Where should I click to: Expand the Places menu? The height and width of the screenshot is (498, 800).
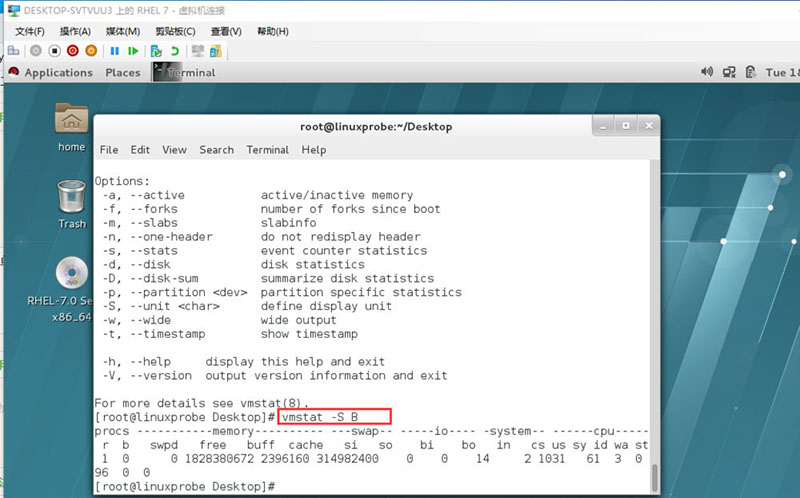[x=123, y=72]
